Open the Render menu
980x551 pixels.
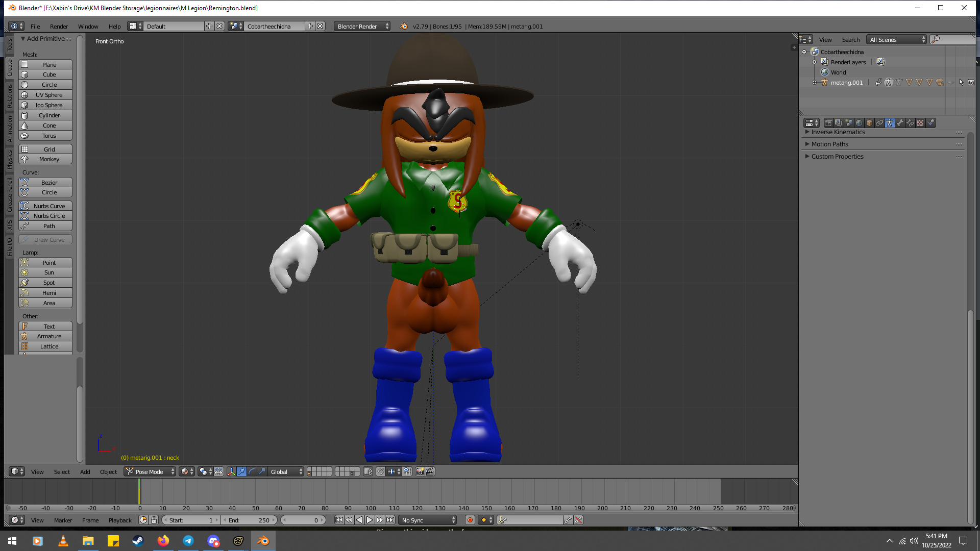click(59, 26)
